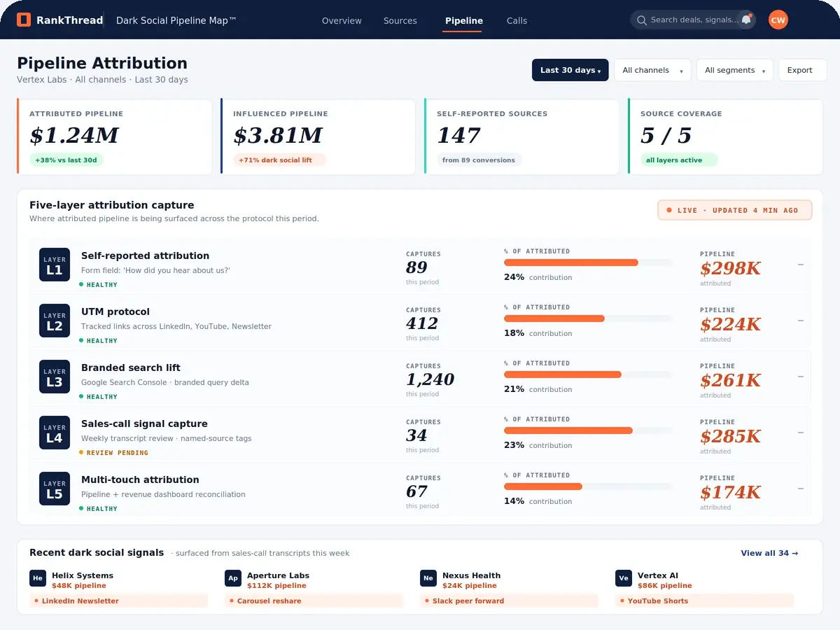
Task: Click the $261K pipeline value
Action: tap(730, 380)
